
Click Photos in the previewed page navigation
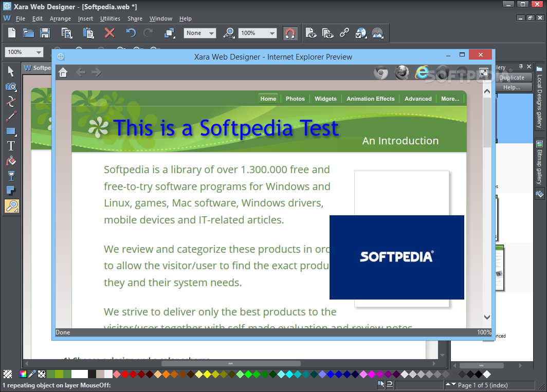pyautogui.click(x=295, y=99)
